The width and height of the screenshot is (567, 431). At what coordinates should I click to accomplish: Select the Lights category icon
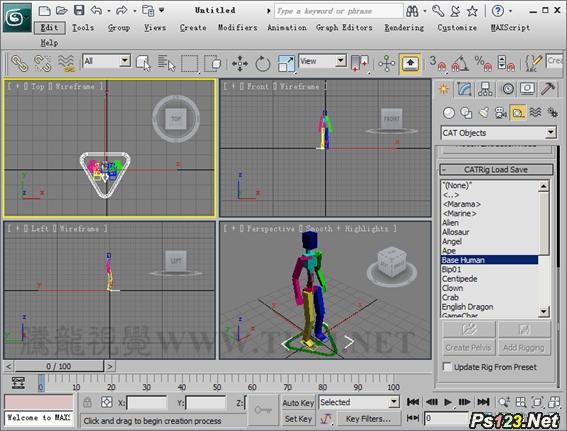[x=483, y=113]
